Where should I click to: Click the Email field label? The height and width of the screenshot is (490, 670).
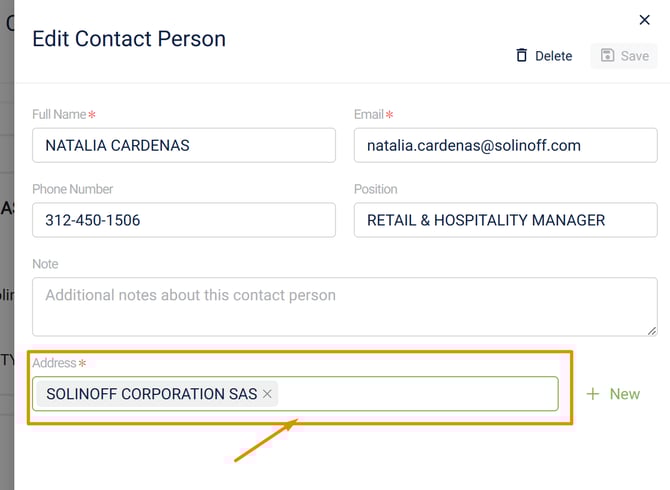tap(369, 115)
